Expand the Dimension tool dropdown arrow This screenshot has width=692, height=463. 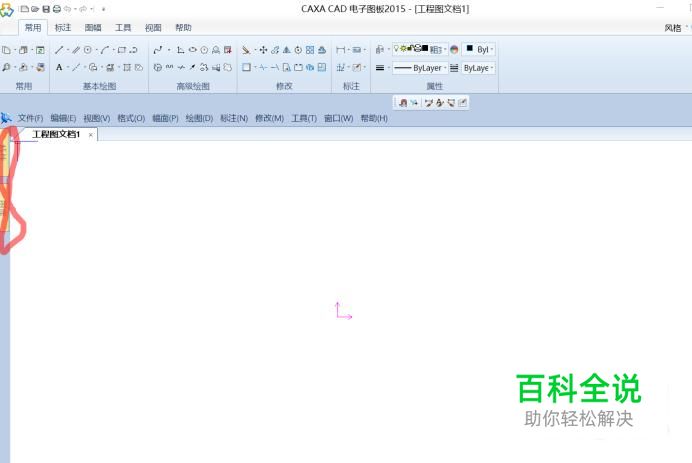coord(349,50)
